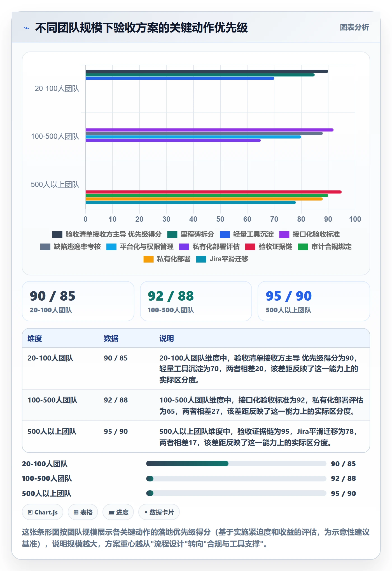Click the 说明 column header
This screenshot has width=392, height=571.
(167, 338)
